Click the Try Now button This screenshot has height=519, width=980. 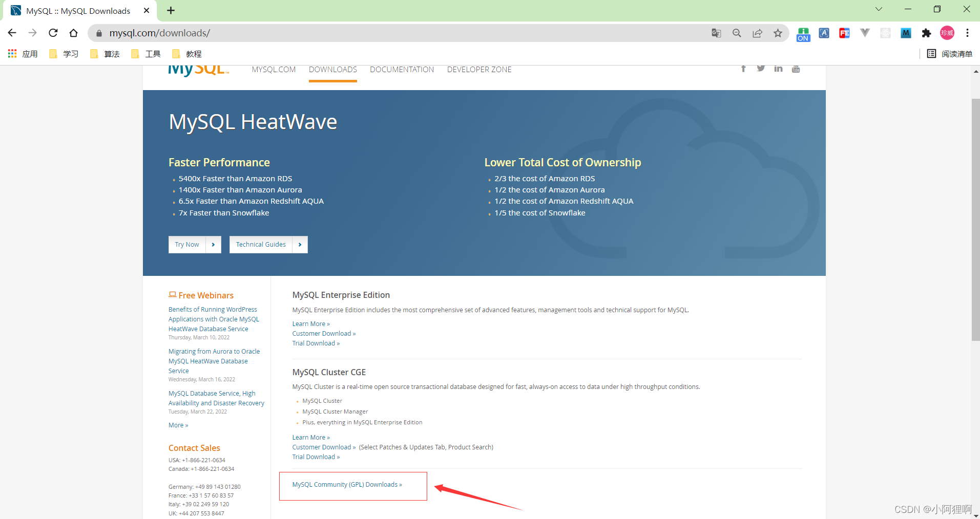[195, 245]
